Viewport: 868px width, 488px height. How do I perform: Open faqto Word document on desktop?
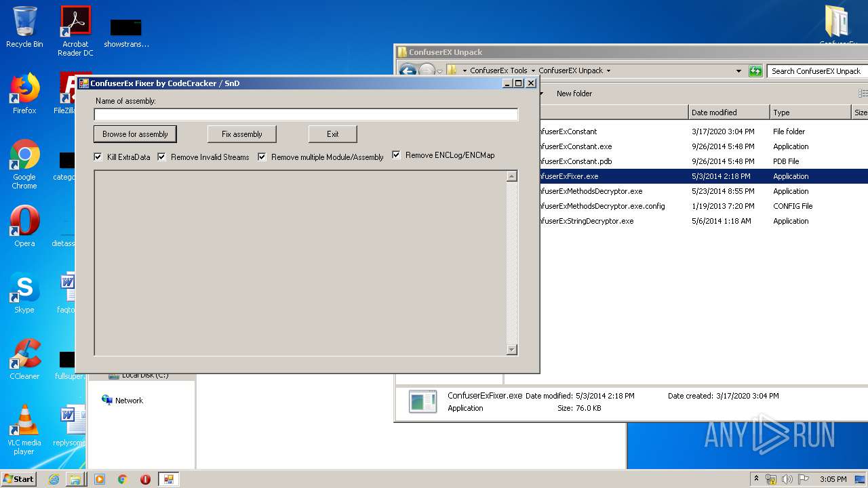(x=68, y=293)
